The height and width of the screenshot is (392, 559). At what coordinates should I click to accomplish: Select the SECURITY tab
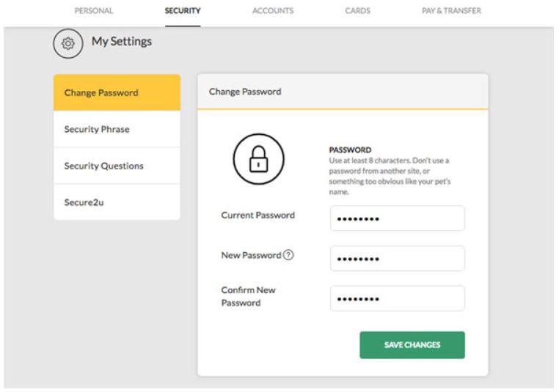coord(183,11)
